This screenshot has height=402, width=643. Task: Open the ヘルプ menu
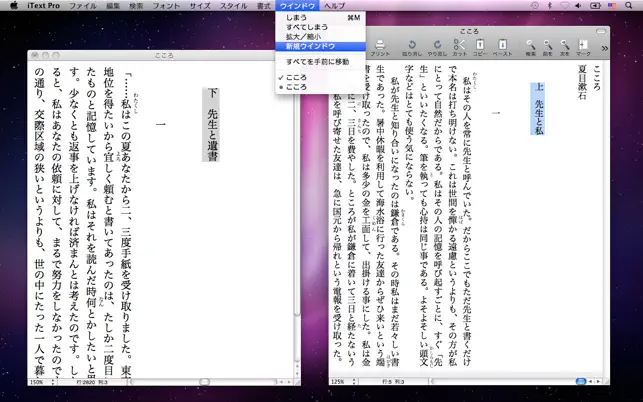click(334, 6)
